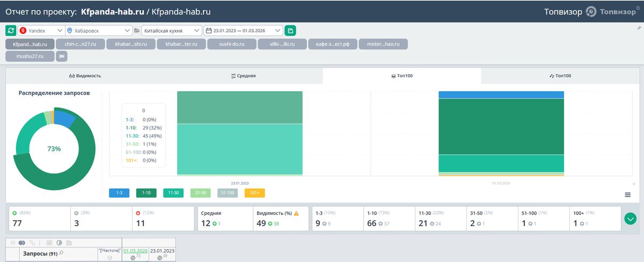Click the 23.01.2023 stacked bar
The width and height of the screenshot is (644, 262).
(x=240, y=133)
